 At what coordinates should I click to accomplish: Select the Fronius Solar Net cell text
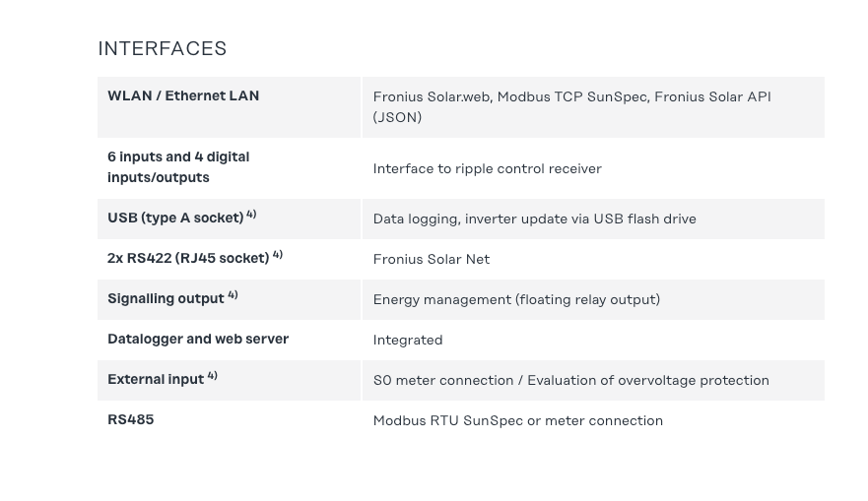point(431,259)
